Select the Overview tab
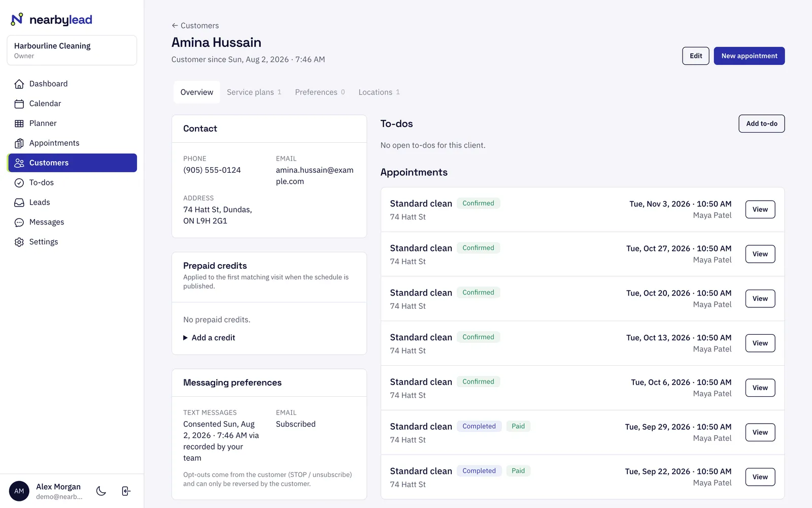This screenshot has width=812, height=508. pyautogui.click(x=197, y=92)
